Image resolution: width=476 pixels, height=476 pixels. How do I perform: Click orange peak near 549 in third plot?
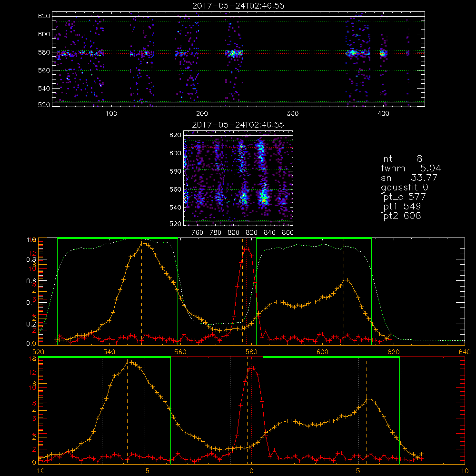pos(142,243)
